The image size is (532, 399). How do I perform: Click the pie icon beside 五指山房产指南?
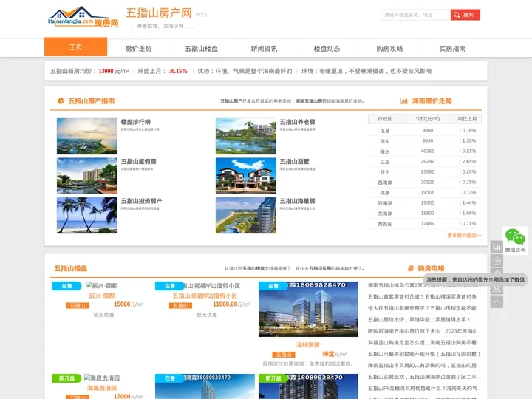(61, 100)
